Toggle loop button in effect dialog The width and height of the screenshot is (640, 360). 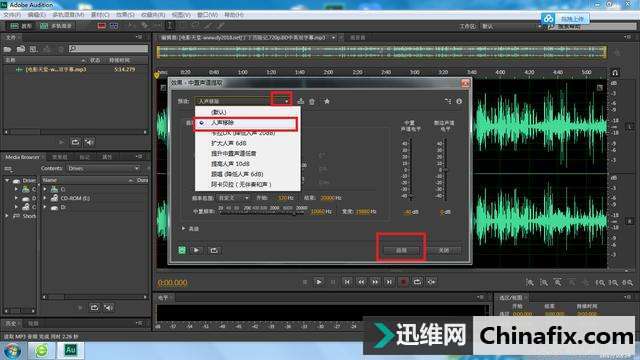tap(214, 250)
